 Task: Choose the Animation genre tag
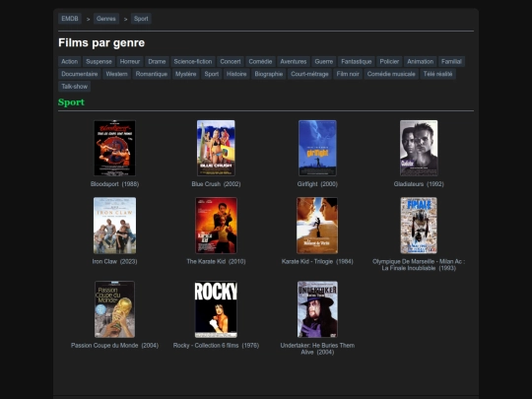[420, 62]
